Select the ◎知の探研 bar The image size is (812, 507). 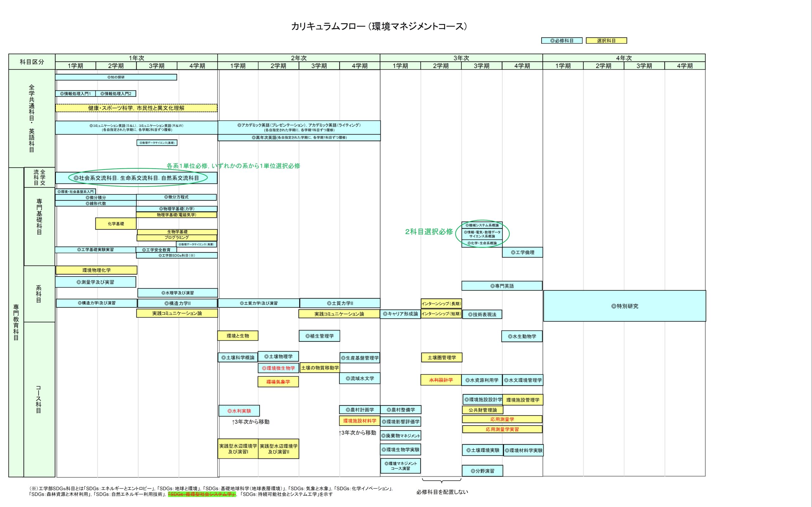116,77
